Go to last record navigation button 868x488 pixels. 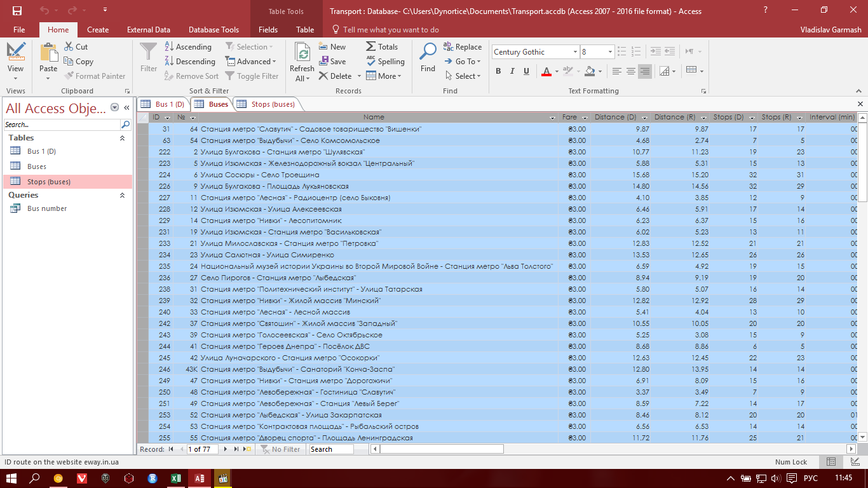[x=236, y=449]
